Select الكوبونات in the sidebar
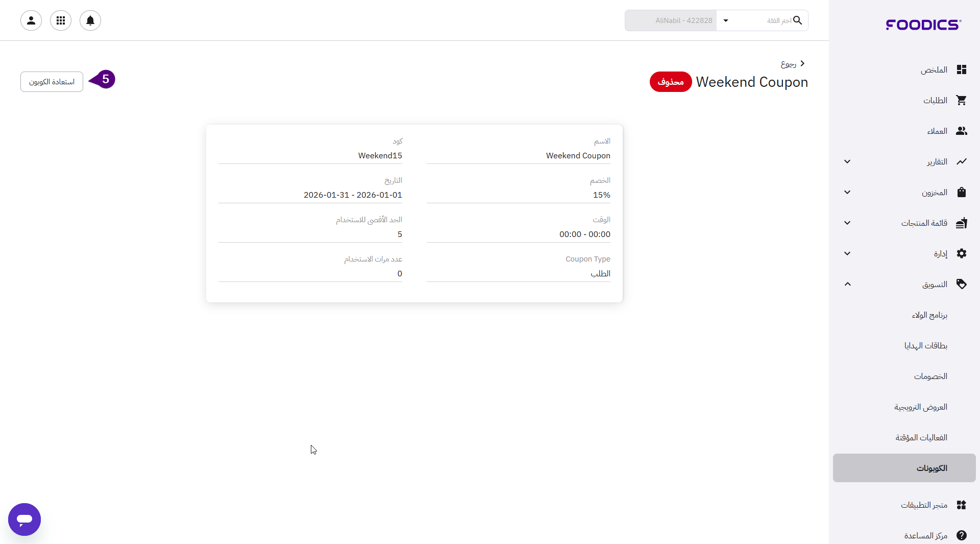This screenshot has height=544, width=980. pos(932,468)
